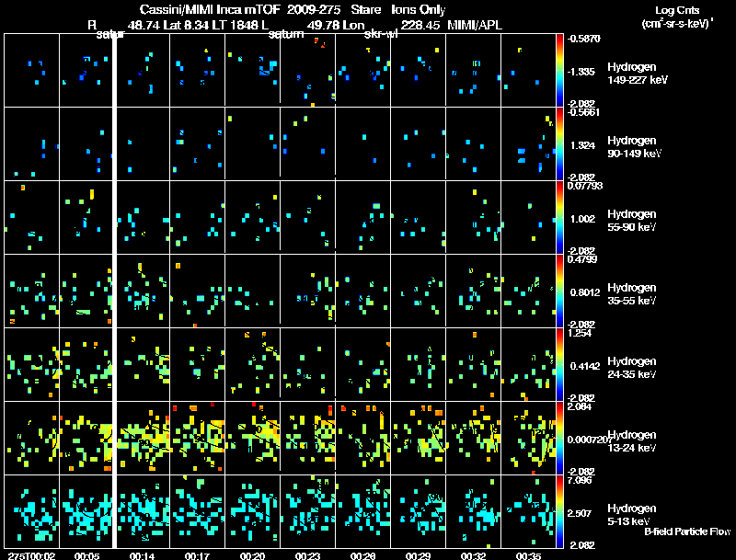The width and height of the screenshot is (736, 560).
Task: Click the color scale bar for 149-227 keV
Action: [559, 70]
